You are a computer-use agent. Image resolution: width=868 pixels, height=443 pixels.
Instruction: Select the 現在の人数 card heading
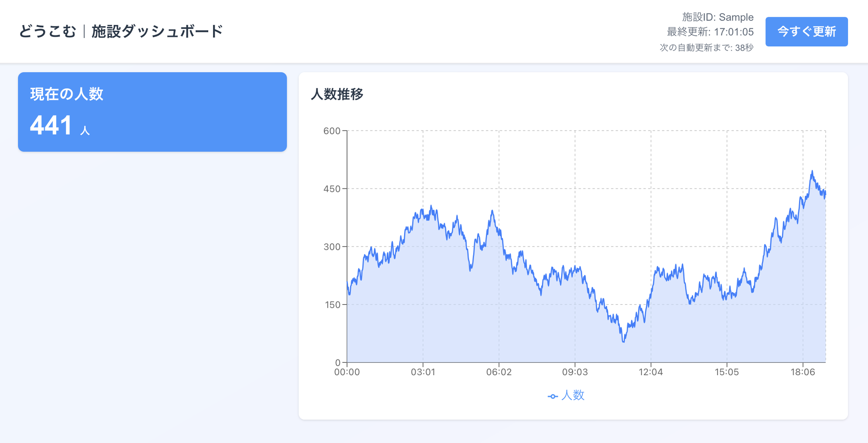pos(67,94)
